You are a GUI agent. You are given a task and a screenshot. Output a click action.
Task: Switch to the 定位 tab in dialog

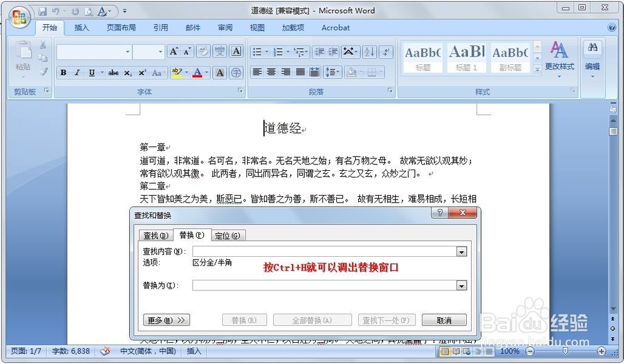tap(228, 235)
